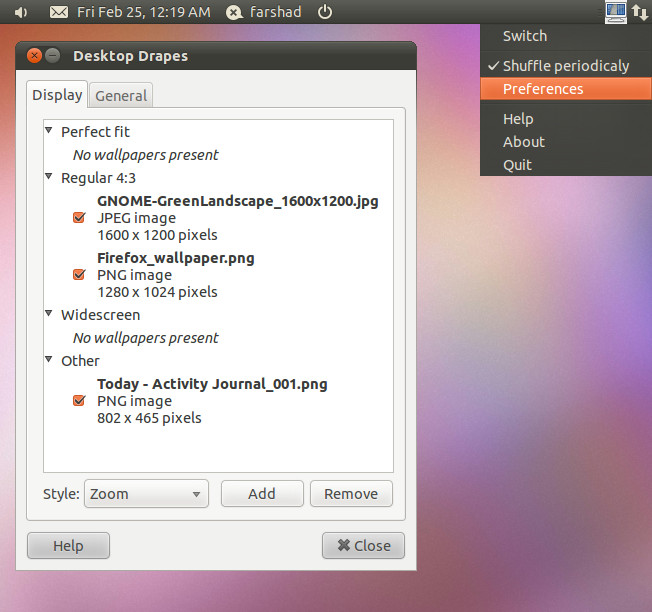Select Today - Activity Journal_001.png filename
Image resolution: width=652 pixels, height=612 pixels.
click(212, 384)
